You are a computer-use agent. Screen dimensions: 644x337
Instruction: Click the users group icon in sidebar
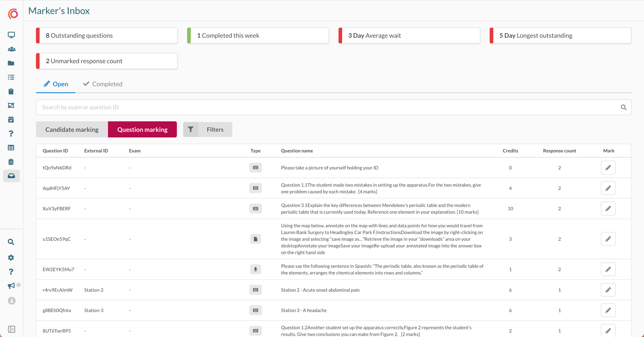pyautogui.click(x=11, y=49)
